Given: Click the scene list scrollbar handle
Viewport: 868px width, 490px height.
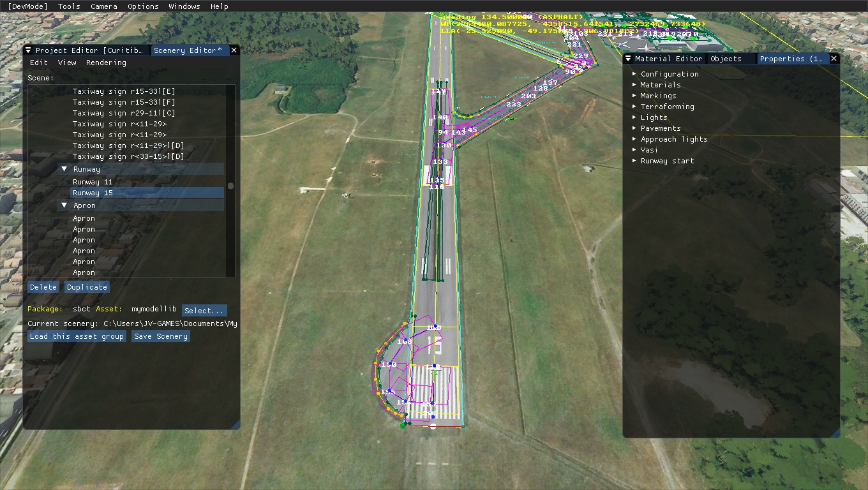Looking at the screenshot, I should point(230,186).
